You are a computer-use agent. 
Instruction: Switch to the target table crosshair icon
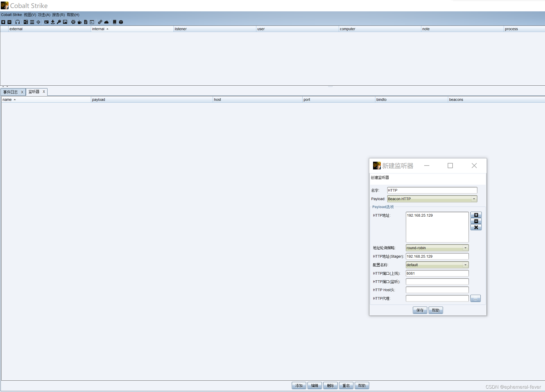click(38, 22)
